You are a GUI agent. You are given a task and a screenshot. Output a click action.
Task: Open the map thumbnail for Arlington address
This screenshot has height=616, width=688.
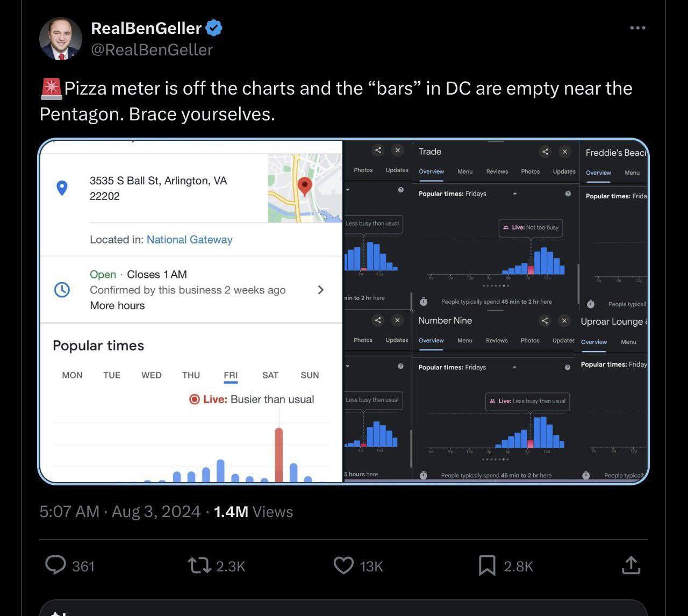click(304, 188)
